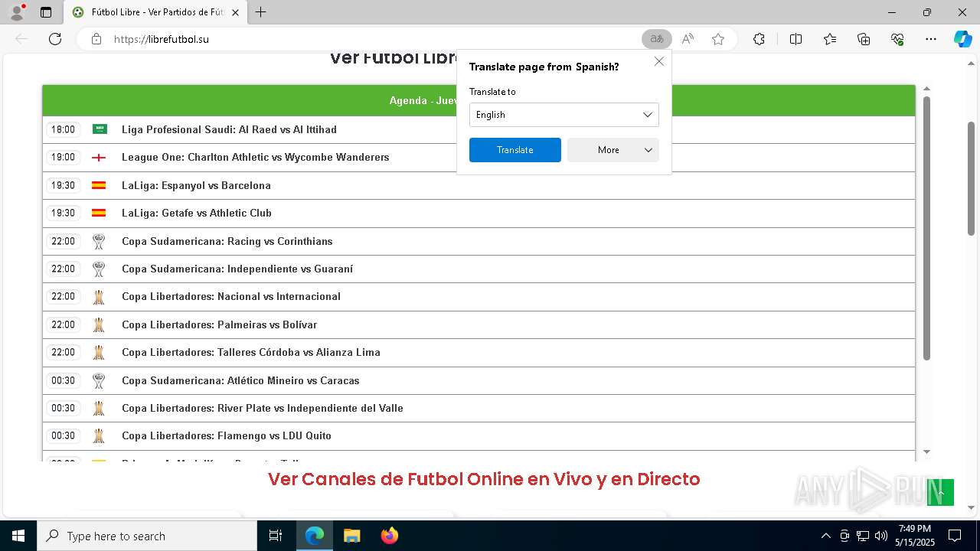The width and height of the screenshot is (980, 551).
Task: Click the Agenda header bar
Action: (479, 100)
